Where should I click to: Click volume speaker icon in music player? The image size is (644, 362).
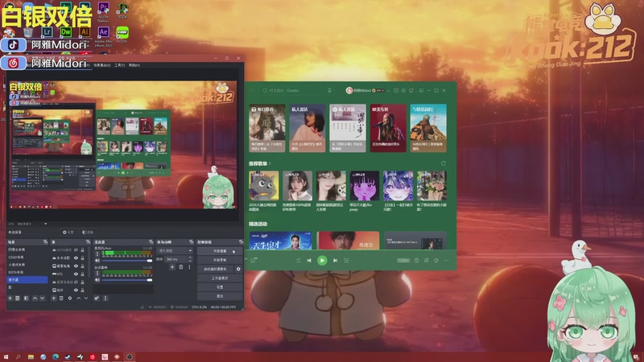pyautogui.click(x=436, y=261)
